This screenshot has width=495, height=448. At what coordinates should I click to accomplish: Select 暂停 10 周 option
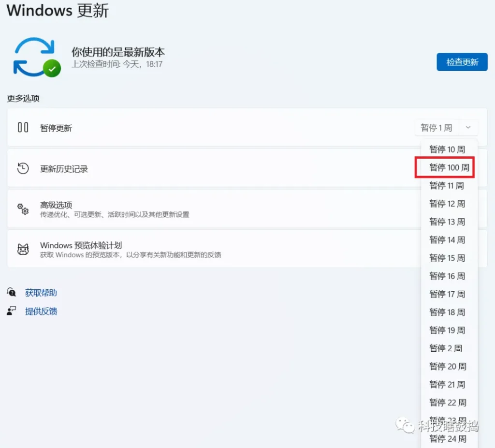[x=447, y=149]
